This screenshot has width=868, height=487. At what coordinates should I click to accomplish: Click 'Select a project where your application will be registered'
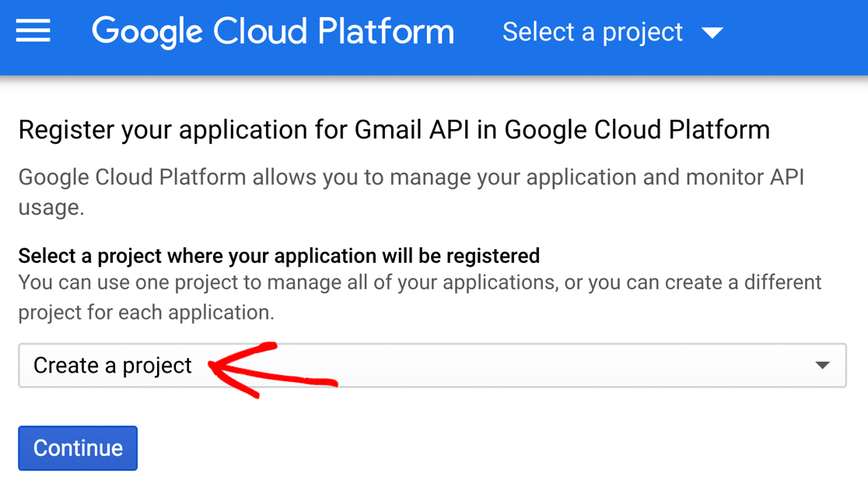point(279,256)
